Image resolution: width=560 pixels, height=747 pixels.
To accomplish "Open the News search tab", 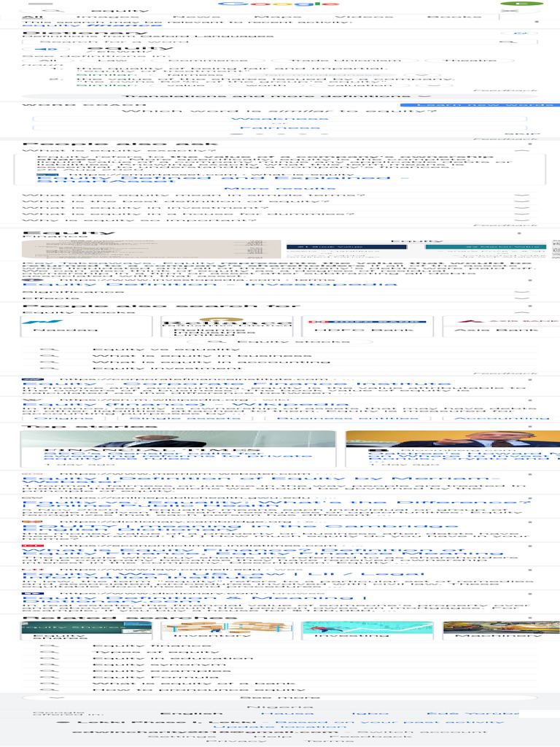I will coord(197,17).
